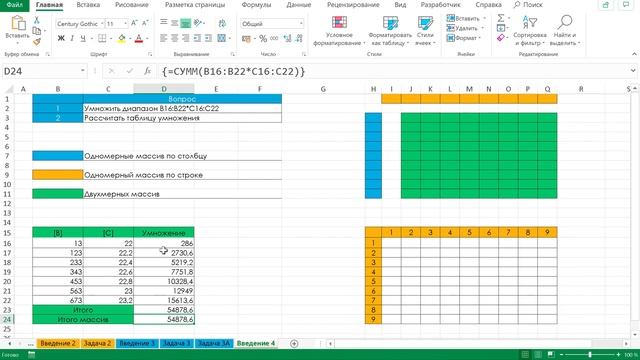Toggle bottom vertical alignment
This screenshot has height=360, width=640.
coord(186,23)
